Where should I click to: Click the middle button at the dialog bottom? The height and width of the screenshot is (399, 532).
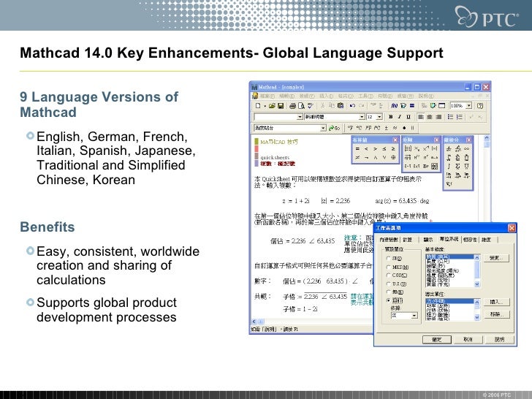pos(468,339)
